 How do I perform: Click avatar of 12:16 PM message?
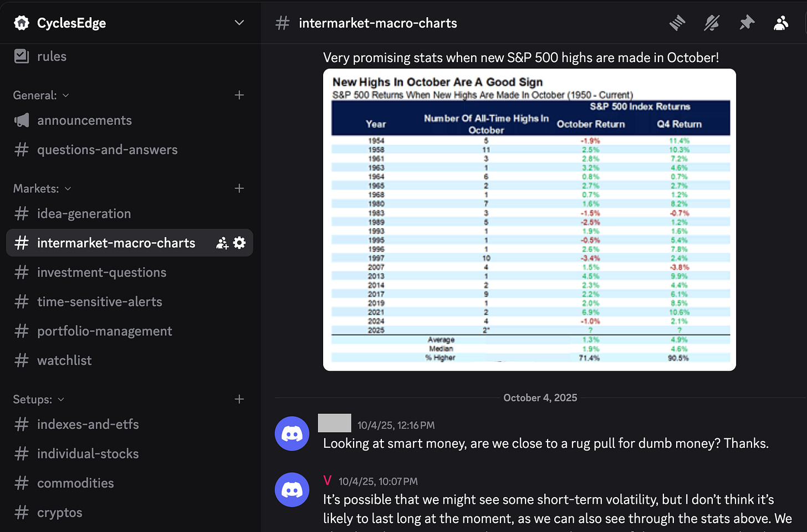[x=292, y=433]
